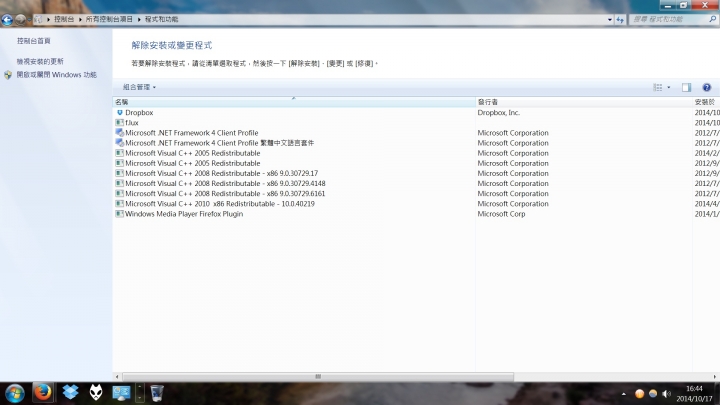Sort by 名稱 column header

[294, 102]
